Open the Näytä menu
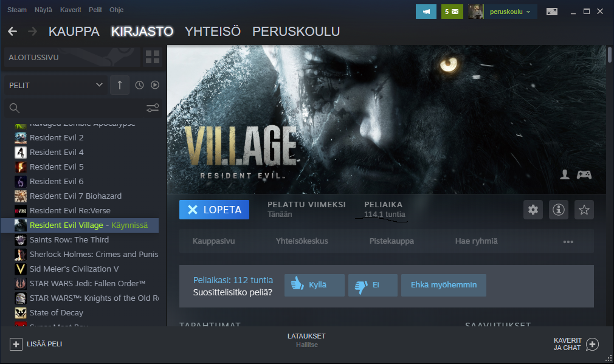 pos(43,10)
